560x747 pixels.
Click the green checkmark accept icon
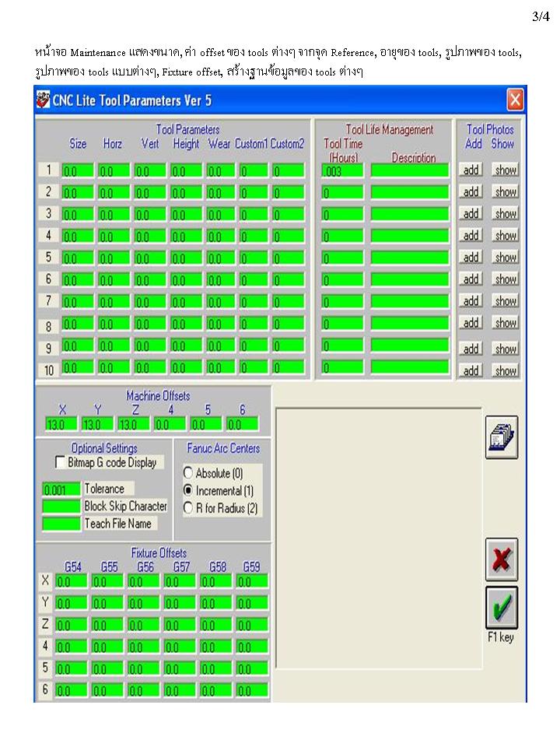[x=502, y=608]
